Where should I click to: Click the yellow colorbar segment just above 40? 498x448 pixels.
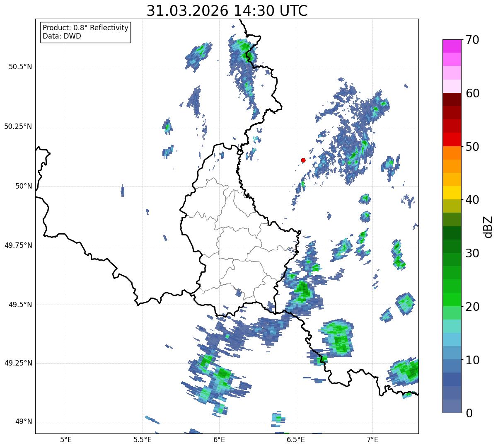point(452,193)
